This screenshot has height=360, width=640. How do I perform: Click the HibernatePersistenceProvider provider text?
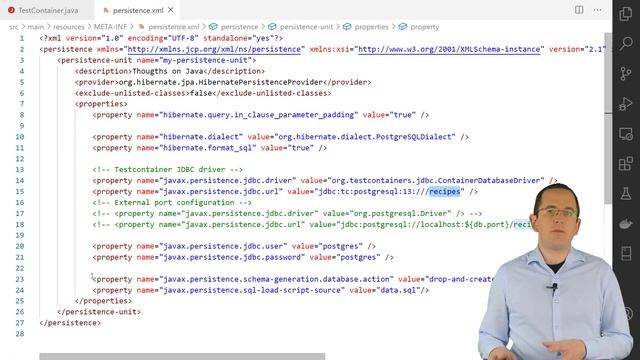tap(221, 82)
